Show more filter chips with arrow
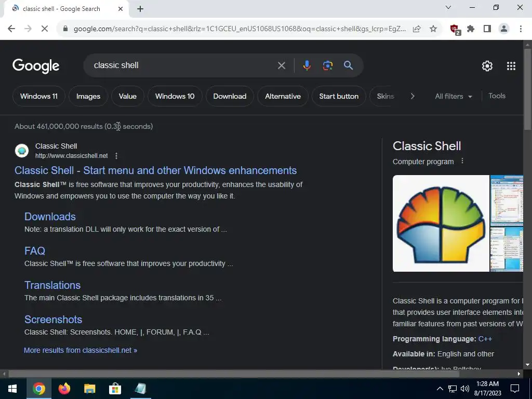532x399 pixels. coord(412,96)
